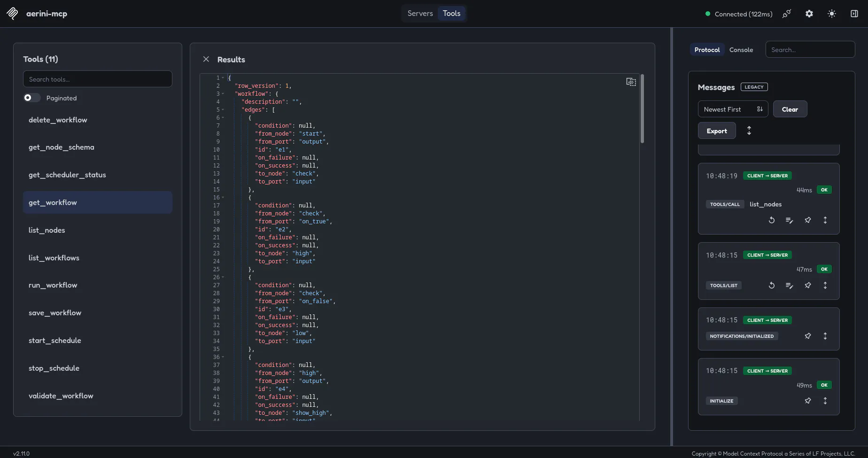Edit and resend the TOOLS/LIST message
Image resolution: width=868 pixels, height=458 pixels.
pos(789,285)
